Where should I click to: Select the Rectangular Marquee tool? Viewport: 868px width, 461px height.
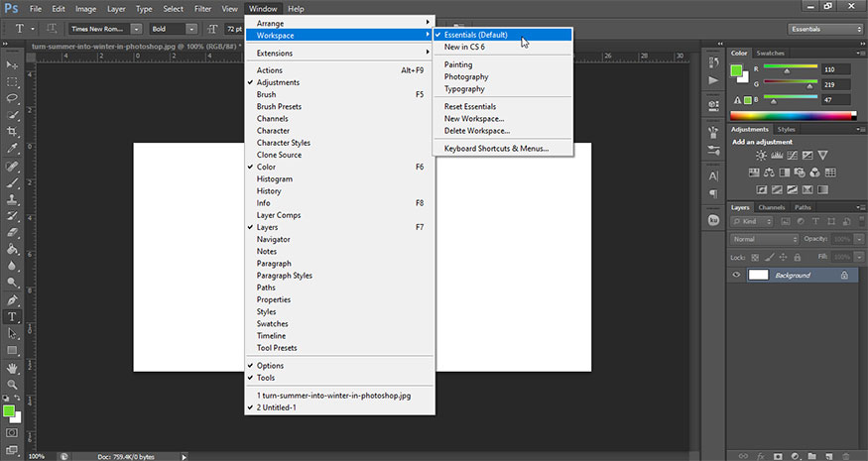click(x=12, y=82)
